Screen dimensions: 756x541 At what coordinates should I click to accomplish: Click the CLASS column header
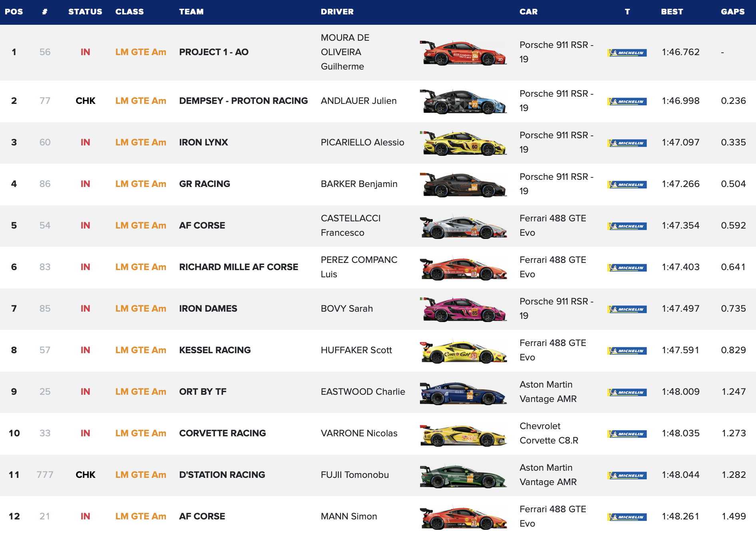pyautogui.click(x=129, y=12)
